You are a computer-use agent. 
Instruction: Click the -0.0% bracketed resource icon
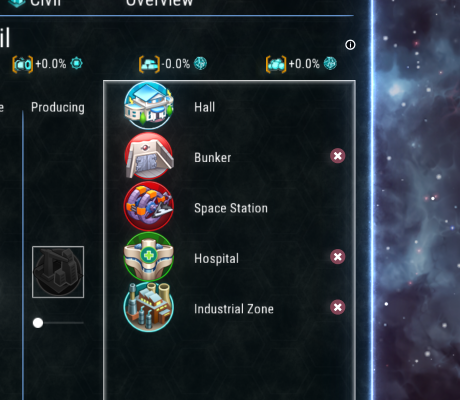[x=149, y=64]
